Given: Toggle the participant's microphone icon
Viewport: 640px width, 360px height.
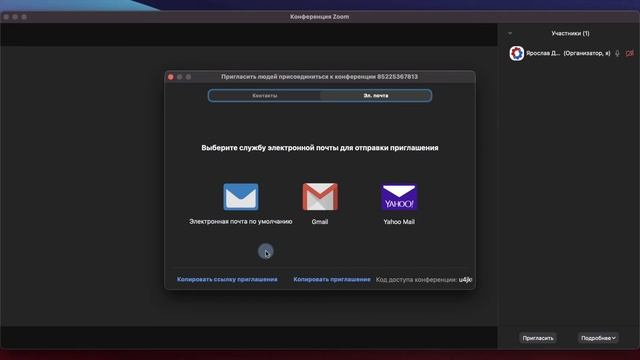Looking at the screenshot, I should (x=617, y=53).
